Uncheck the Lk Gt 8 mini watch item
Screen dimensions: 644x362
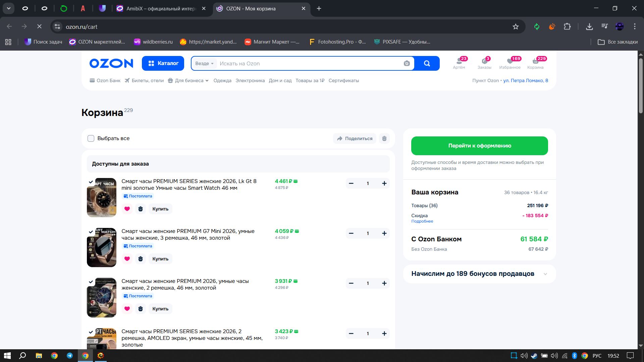coord(91,182)
